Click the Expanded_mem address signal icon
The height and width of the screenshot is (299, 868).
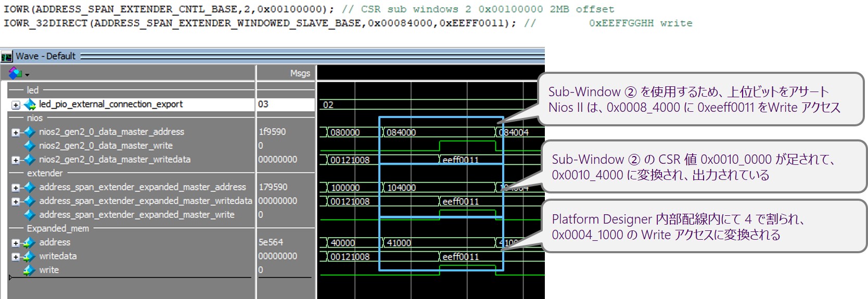click(x=30, y=242)
